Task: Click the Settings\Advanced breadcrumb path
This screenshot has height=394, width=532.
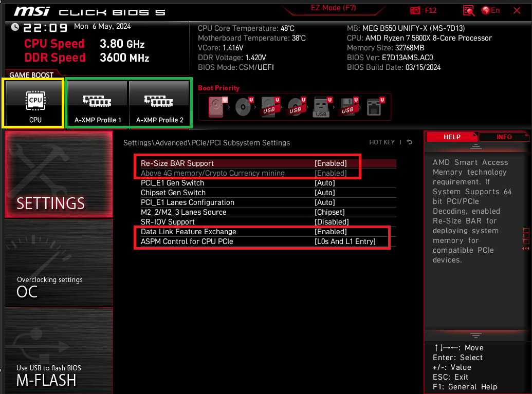Action: pyautogui.click(x=206, y=143)
